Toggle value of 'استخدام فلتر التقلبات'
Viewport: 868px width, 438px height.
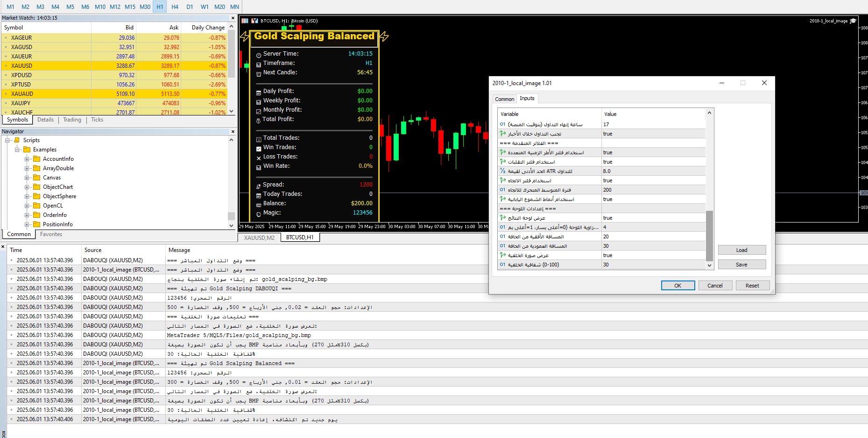click(653, 162)
